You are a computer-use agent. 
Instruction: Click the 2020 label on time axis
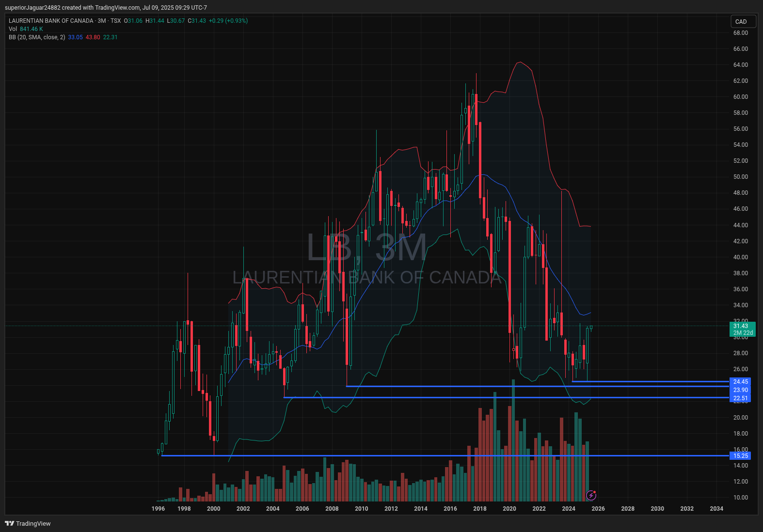click(509, 509)
